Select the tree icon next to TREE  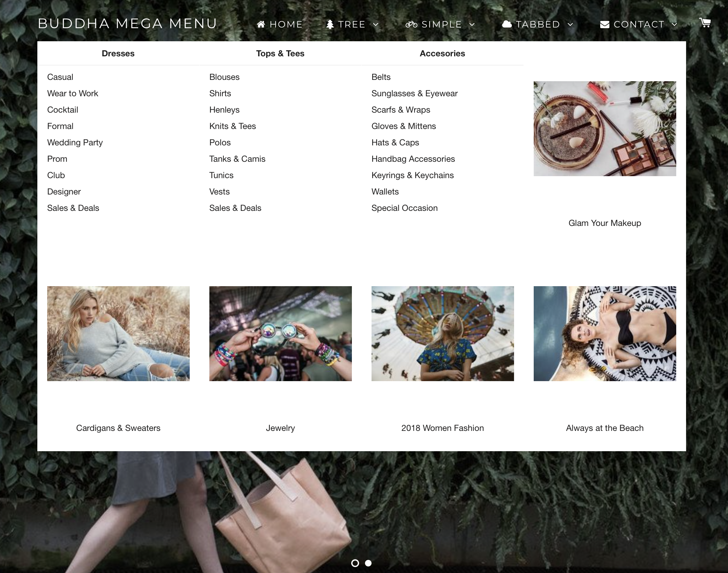point(330,24)
